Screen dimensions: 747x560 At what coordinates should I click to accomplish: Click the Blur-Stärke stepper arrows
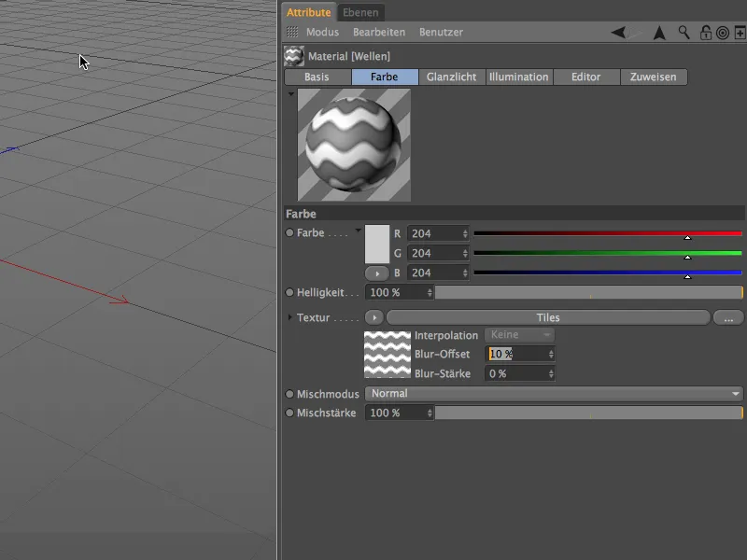coord(551,373)
